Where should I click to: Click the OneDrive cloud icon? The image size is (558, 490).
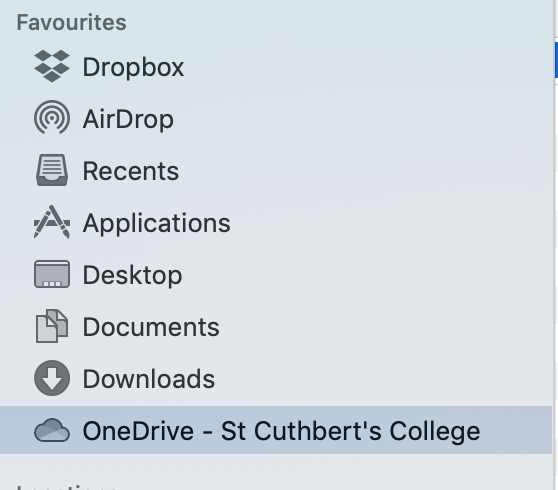52,431
